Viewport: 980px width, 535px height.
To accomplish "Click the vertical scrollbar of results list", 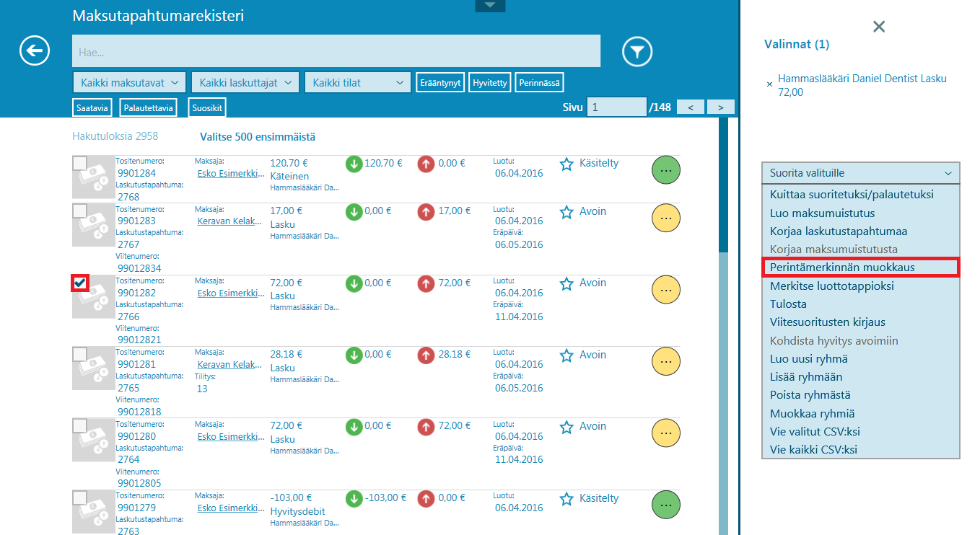I will [x=723, y=324].
